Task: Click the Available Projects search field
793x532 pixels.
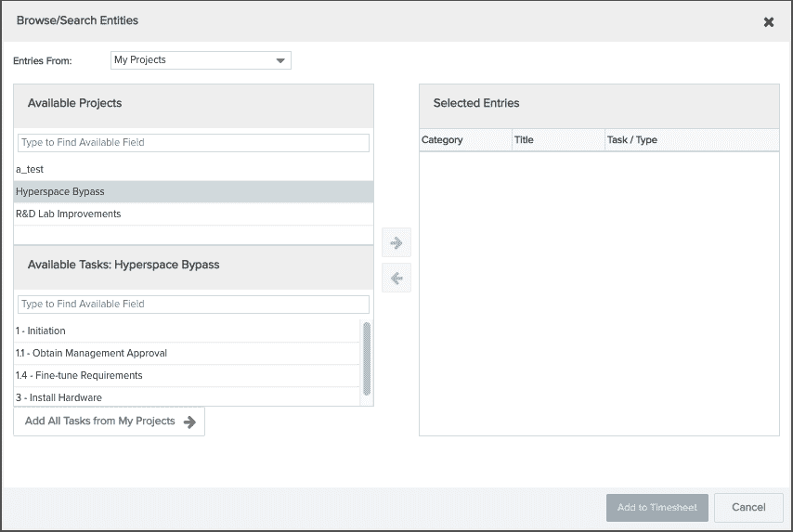Action: (193, 143)
